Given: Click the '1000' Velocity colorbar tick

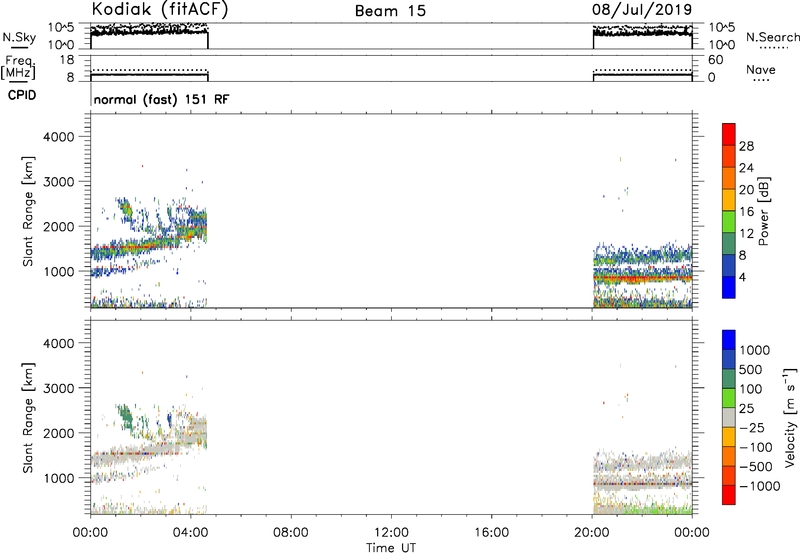Looking at the screenshot, I should [755, 350].
